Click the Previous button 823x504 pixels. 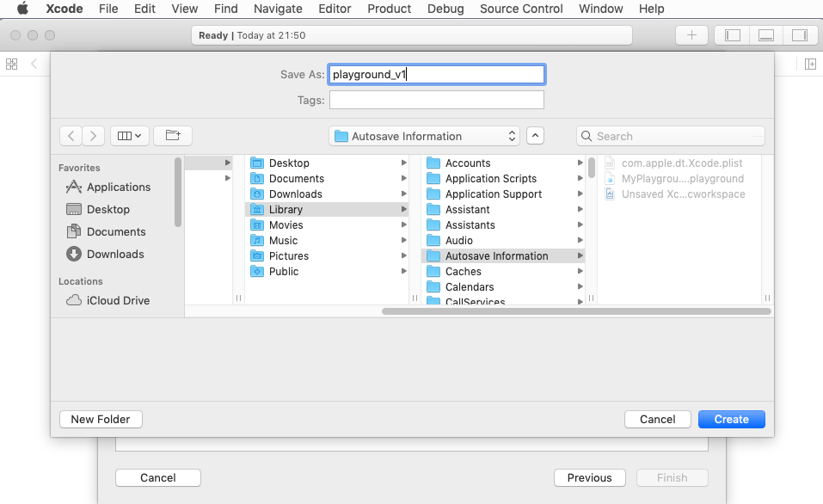589,477
